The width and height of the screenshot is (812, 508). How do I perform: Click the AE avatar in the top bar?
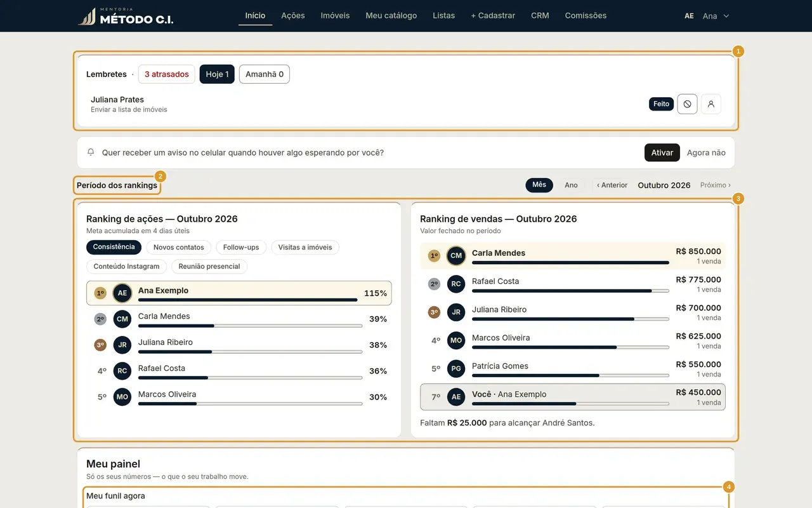[689, 16]
